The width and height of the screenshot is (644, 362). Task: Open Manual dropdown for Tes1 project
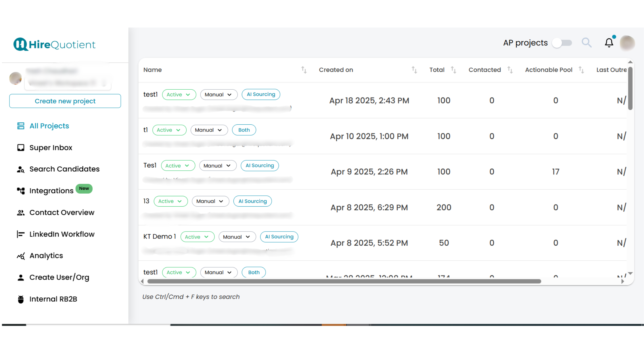click(218, 166)
